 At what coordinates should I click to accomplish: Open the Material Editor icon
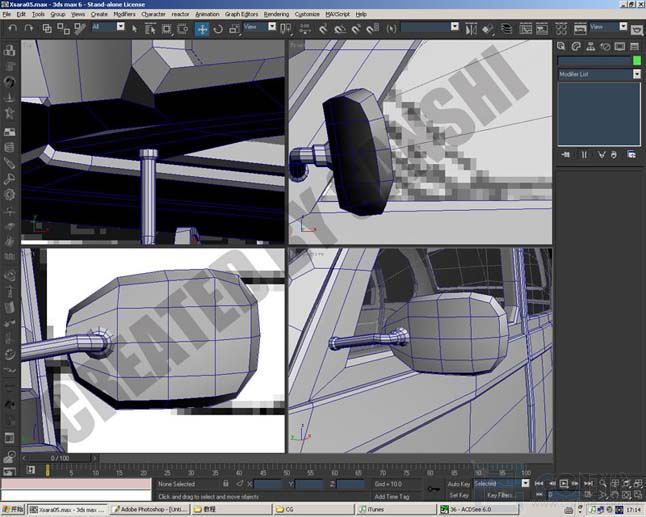(561, 29)
